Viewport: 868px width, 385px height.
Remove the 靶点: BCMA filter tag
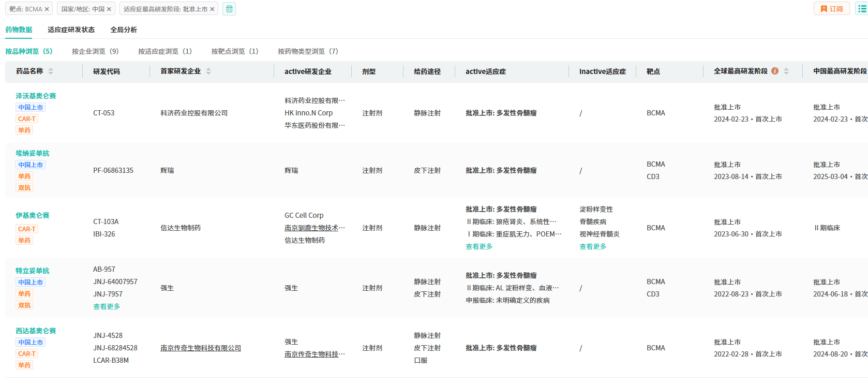(x=47, y=9)
